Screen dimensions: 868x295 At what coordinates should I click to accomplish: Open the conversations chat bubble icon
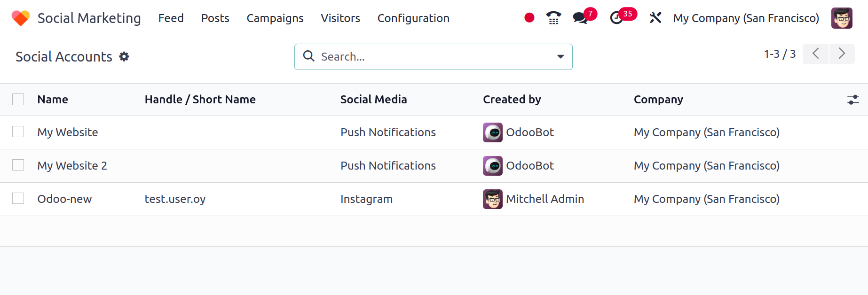click(580, 18)
